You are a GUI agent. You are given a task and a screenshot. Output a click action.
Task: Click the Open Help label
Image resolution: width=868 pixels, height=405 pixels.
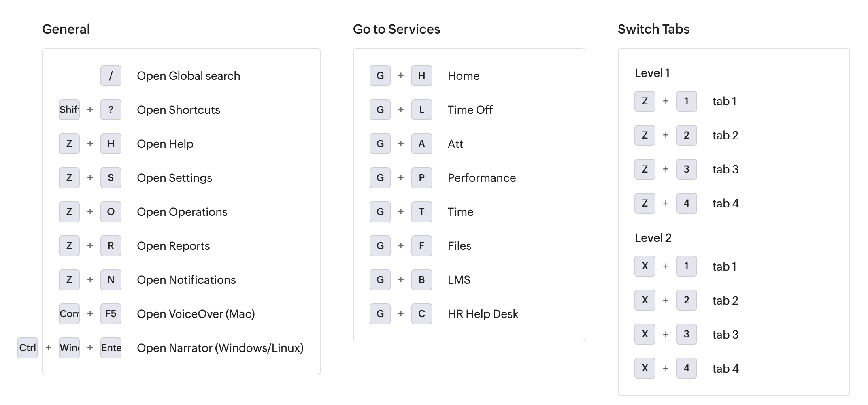click(x=165, y=144)
